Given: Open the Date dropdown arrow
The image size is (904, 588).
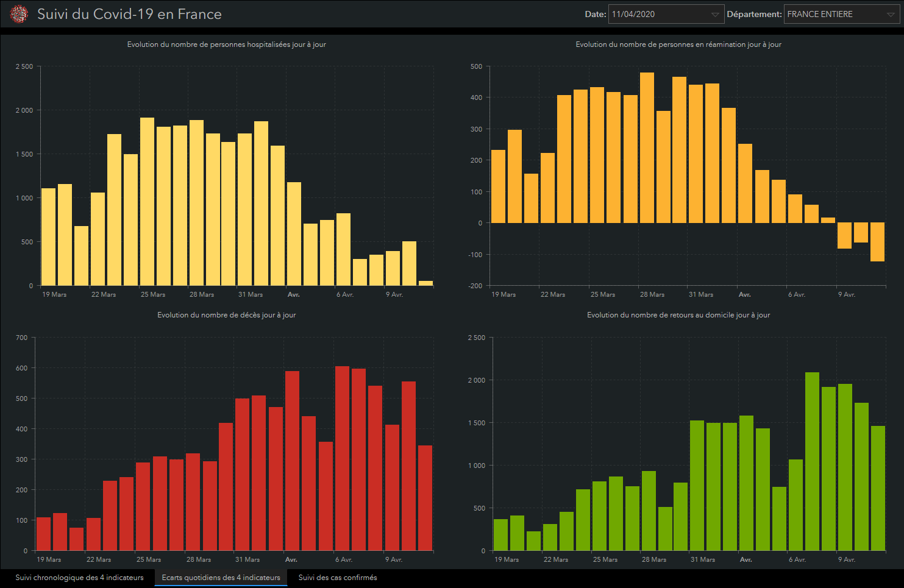Looking at the screenshot, I should tap(715, 15).
